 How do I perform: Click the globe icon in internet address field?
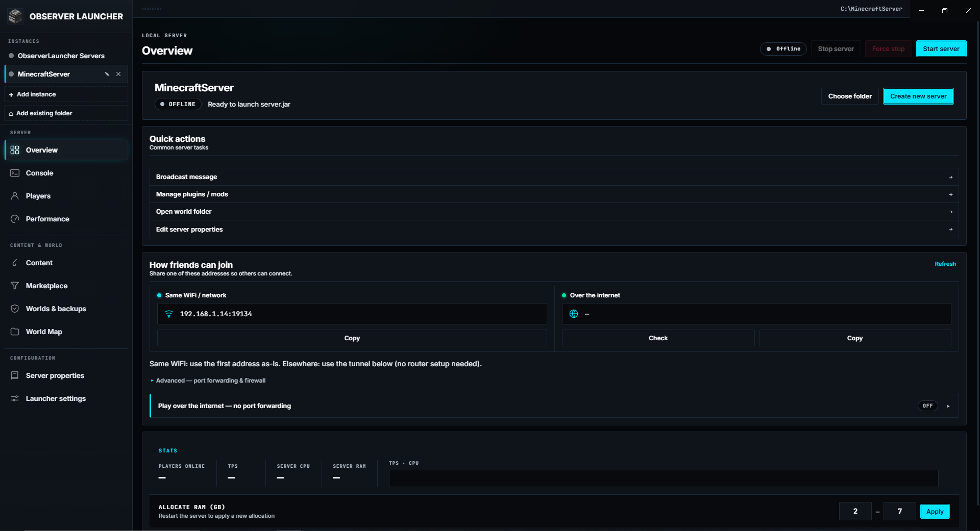click(574, 314)
